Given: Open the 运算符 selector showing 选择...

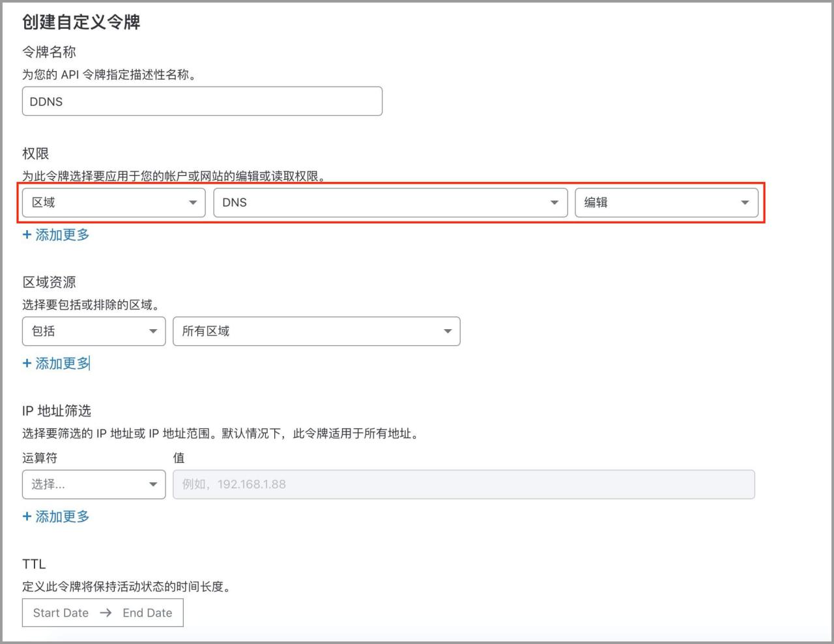Looking at the screenshot, I should point(93,484).
